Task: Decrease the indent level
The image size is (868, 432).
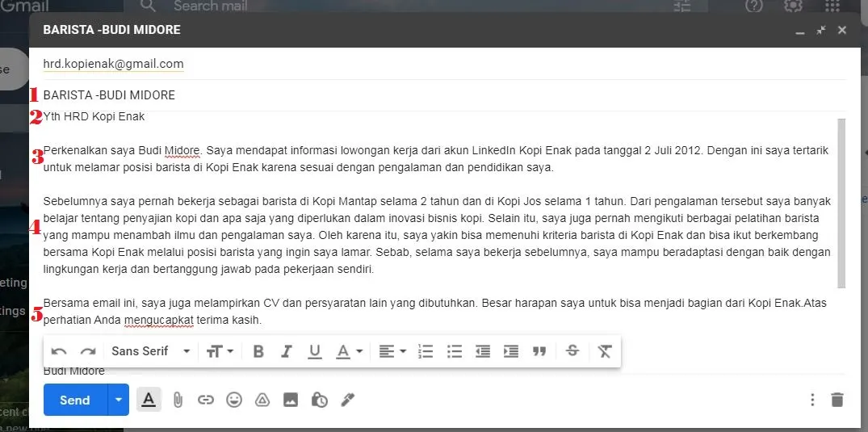Action: pos(483,351)
